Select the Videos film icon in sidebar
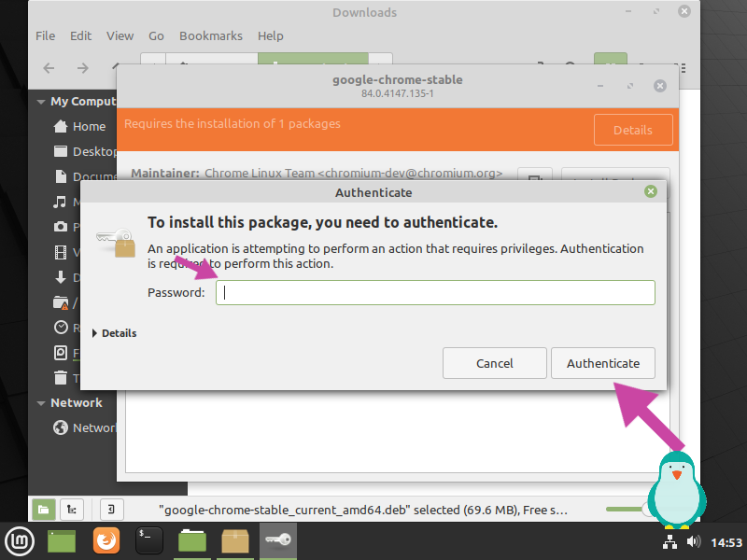 (x=61, y=252)
